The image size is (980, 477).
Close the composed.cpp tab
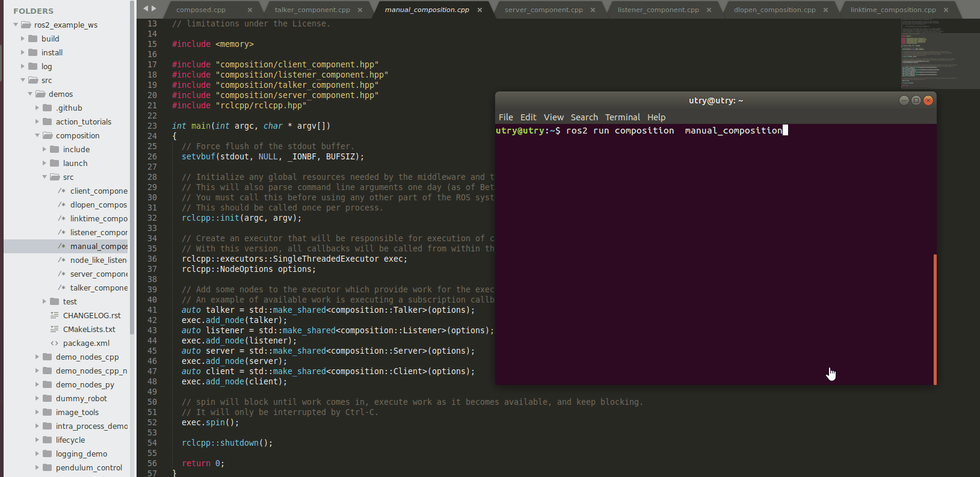click(x=250, y=10)
